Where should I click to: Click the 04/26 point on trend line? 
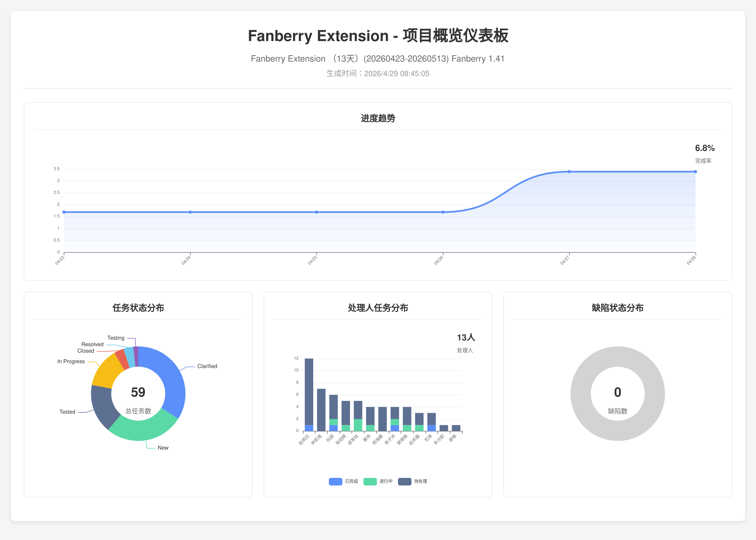coord(443,212)
